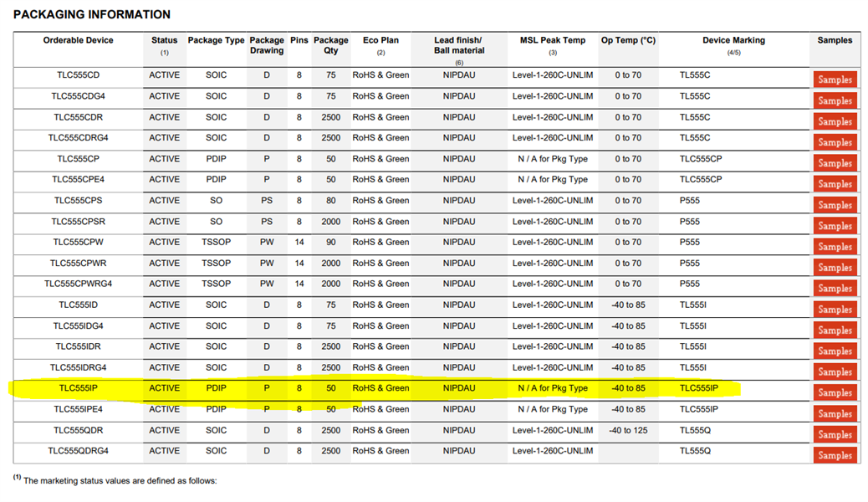This screenshot has width=868, height=502.
Task: Click the Pins column header
Action: click(299, 40)
